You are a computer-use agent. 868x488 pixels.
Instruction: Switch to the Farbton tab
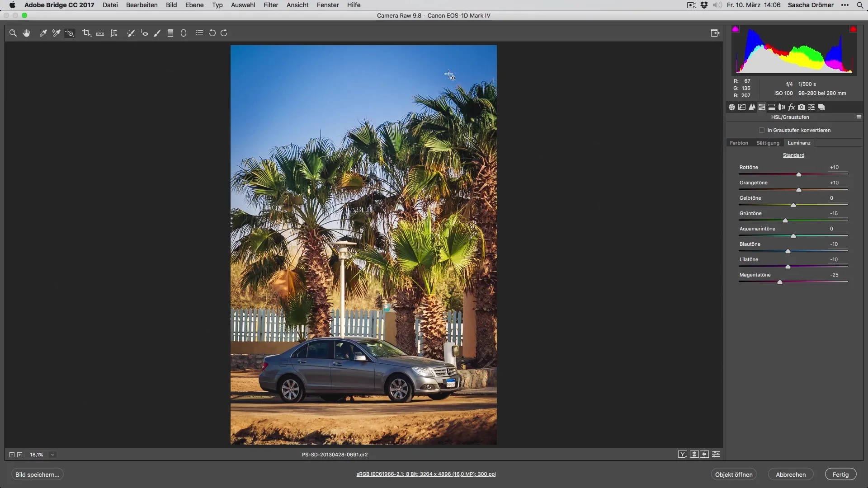point(739,143)
